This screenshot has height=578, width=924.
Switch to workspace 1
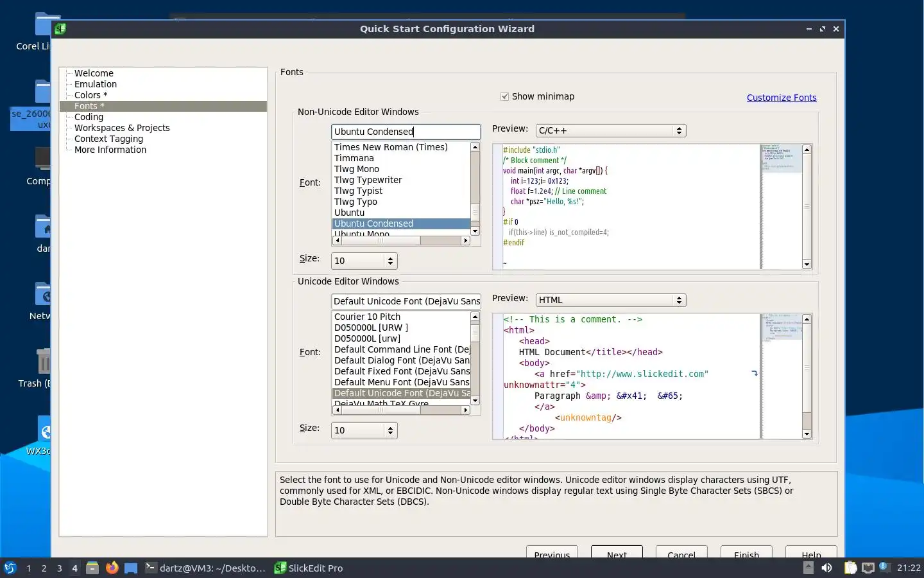tap(28, 568)
